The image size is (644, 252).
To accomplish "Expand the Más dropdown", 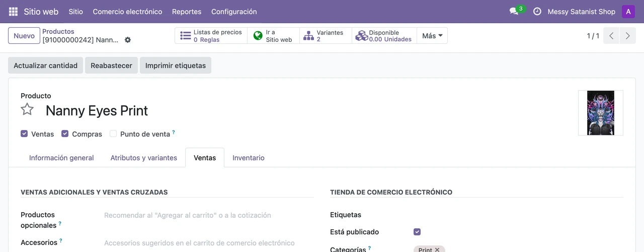I will pyautogui.click(x=432, y=36).
